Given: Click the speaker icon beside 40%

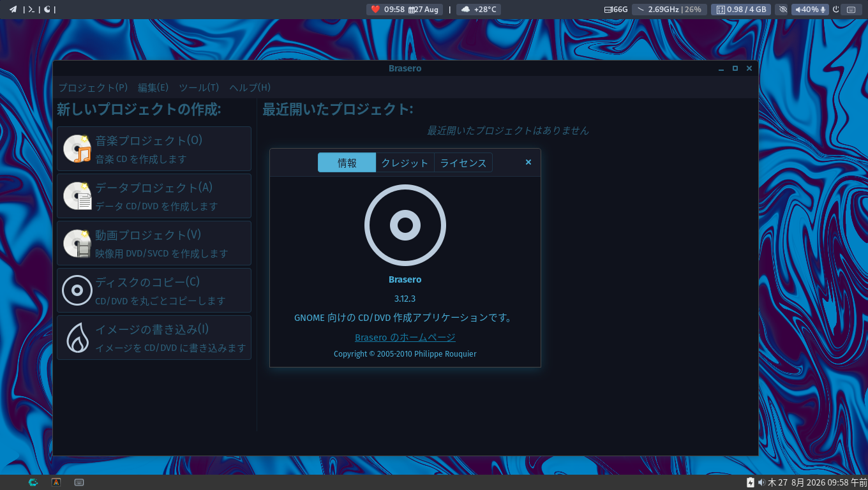Looking at the screenshot, I should (x=798, y=10).
